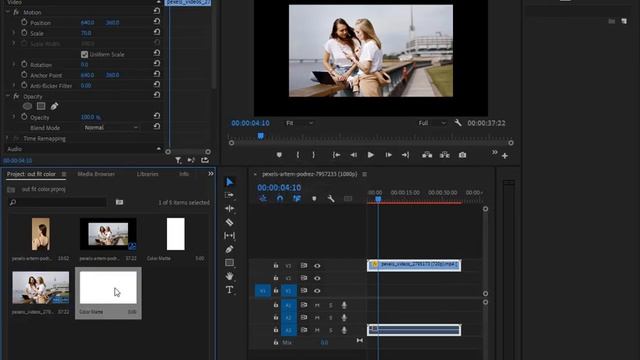Create an ellipse mask under Opacity
640x360 pixels.
tap(27, 106)
